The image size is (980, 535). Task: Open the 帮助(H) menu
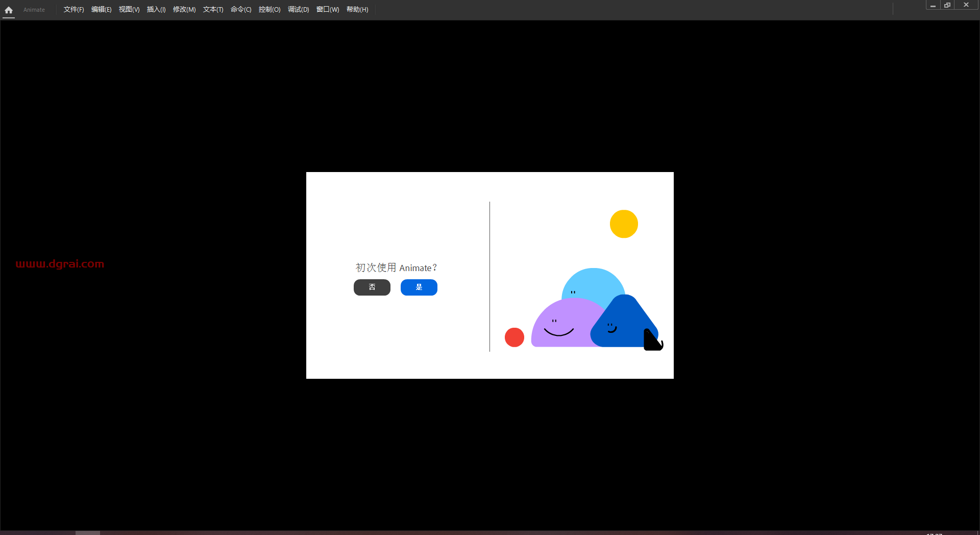(x=357, y=9)
